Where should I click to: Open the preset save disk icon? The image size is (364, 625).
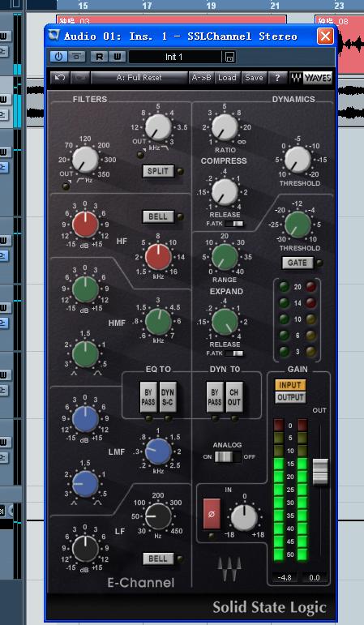[x=230, y=57]
